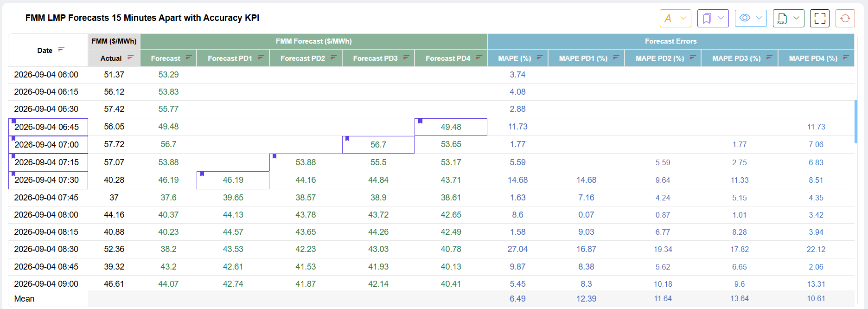
Task: Click Mean MAPE value 6.49
Action: [517, 299]
